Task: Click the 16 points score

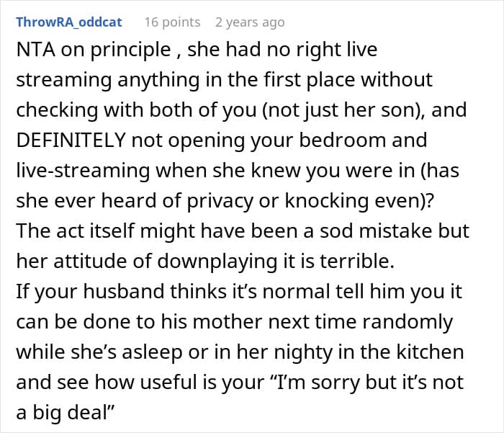Action: (x=172, y=22)
